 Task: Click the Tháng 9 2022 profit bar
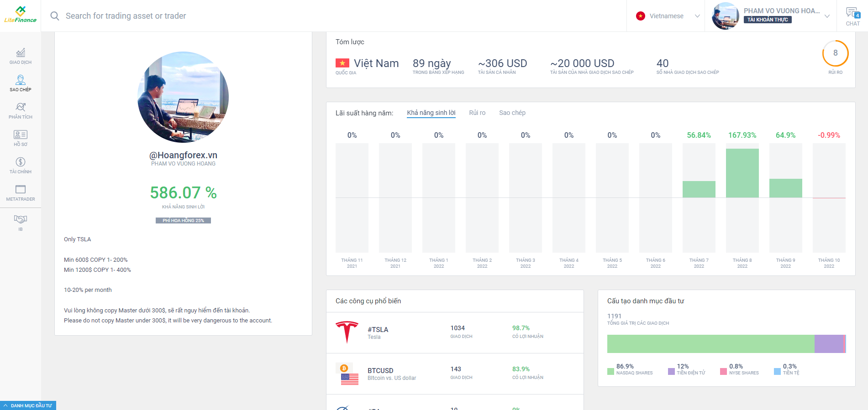[785, 188]
